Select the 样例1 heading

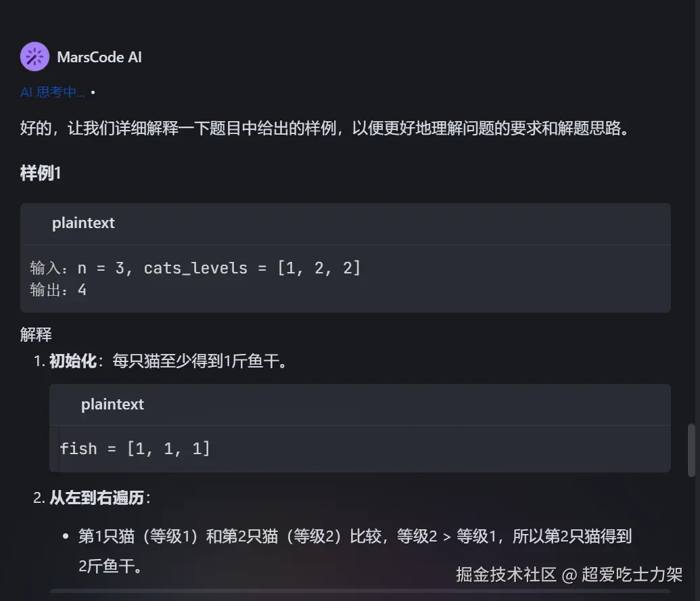coord(41,173)
